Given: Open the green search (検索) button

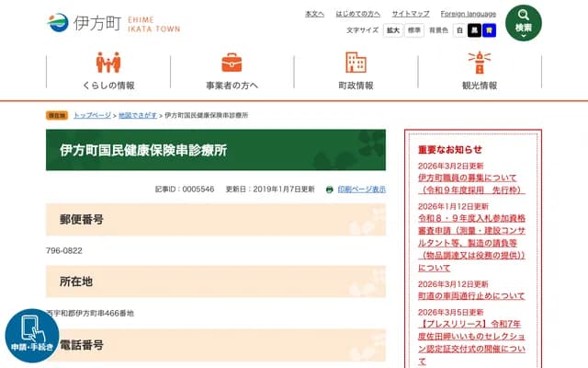Looking at the screenshot, I should click(523, 23).
